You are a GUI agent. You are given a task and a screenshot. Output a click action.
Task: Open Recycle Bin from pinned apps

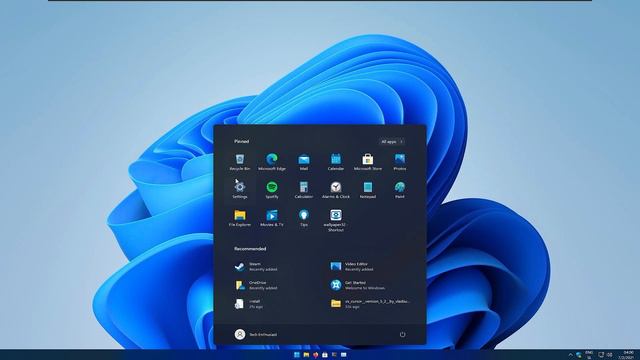click(240, 162)
